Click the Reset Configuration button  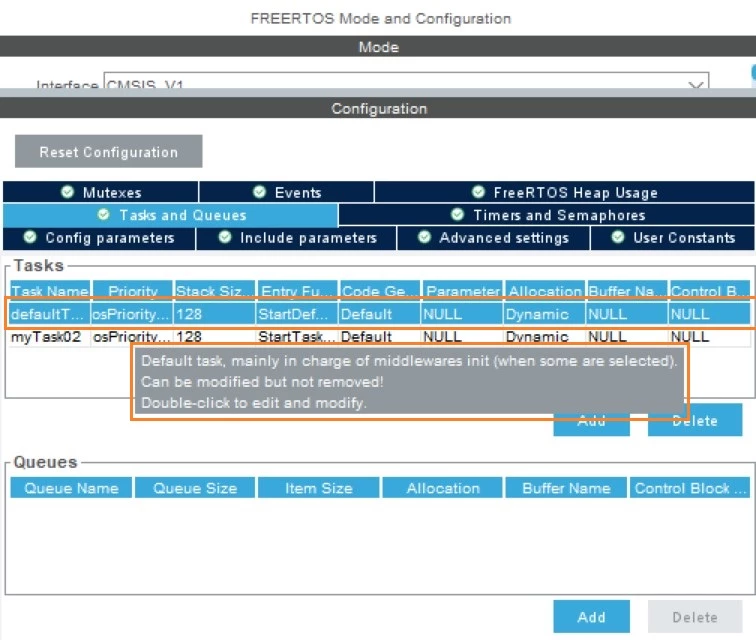pyautogui.click(x=108, y=151)
